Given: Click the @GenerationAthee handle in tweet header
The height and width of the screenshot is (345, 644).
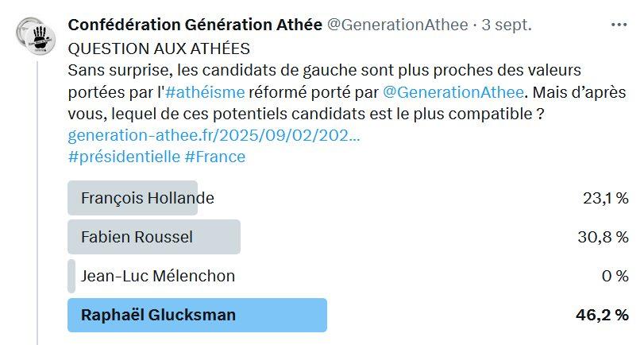Looking at the screenshot, I should click(397, 25).
